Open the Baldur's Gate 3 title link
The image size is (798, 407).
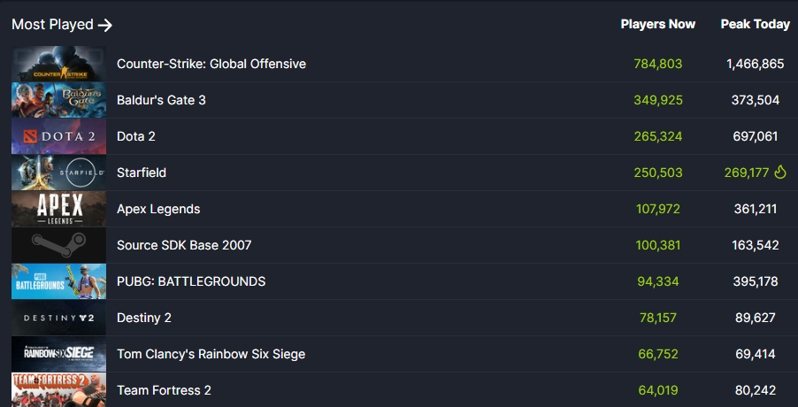click(x=161, y=100)
